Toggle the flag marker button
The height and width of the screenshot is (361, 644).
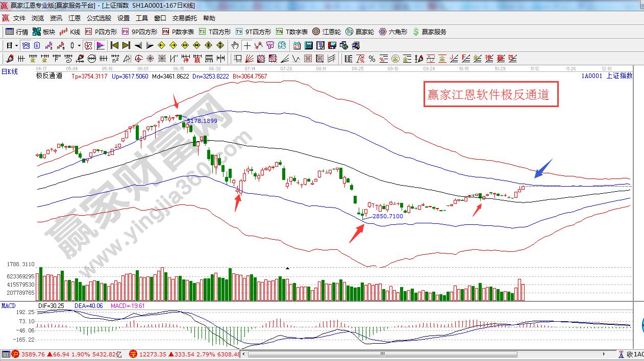click(101, 45)
